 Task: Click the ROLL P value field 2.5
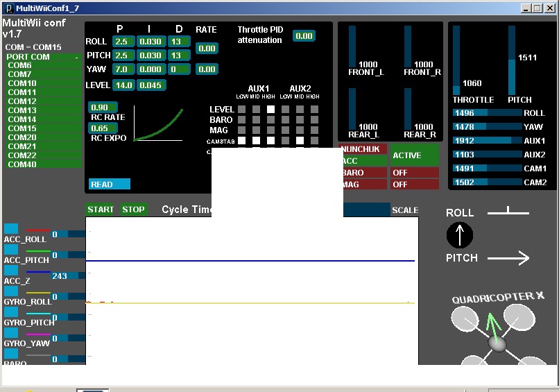point(123,42)
